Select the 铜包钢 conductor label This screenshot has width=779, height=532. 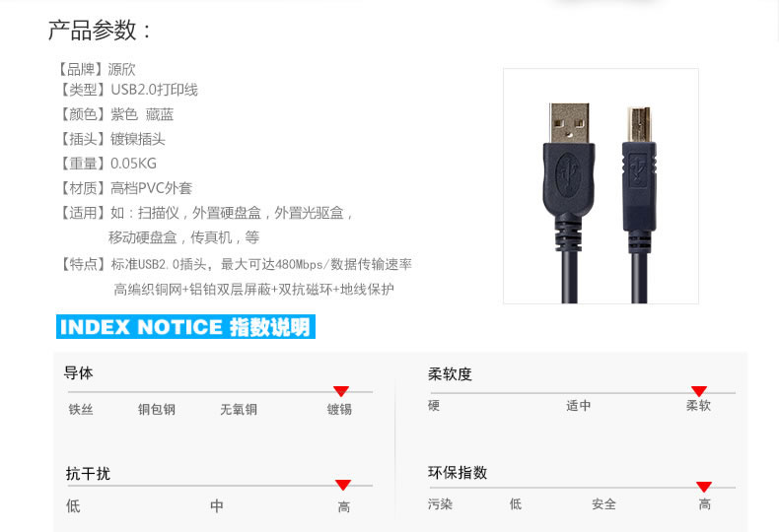(x=157, y=410)
